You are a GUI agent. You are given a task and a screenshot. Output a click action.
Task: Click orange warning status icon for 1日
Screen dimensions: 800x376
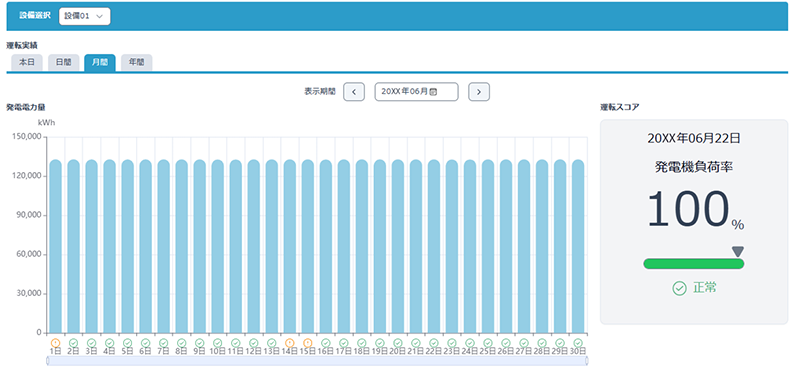(x=56, y=343)
